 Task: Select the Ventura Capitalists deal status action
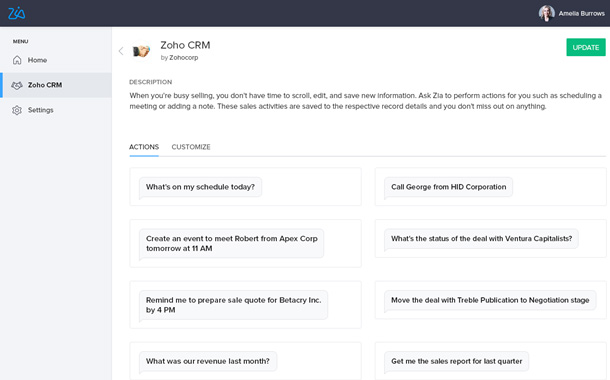click(481, 239)
